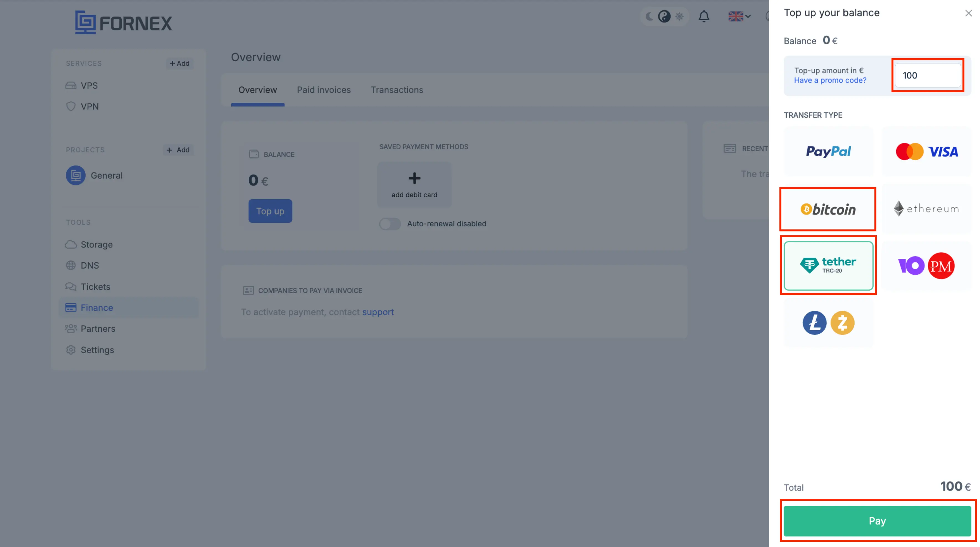Select ethereum transfer type
Image resolution: width=980 pixels, height=547 pixels.
[x=927, y=209]
